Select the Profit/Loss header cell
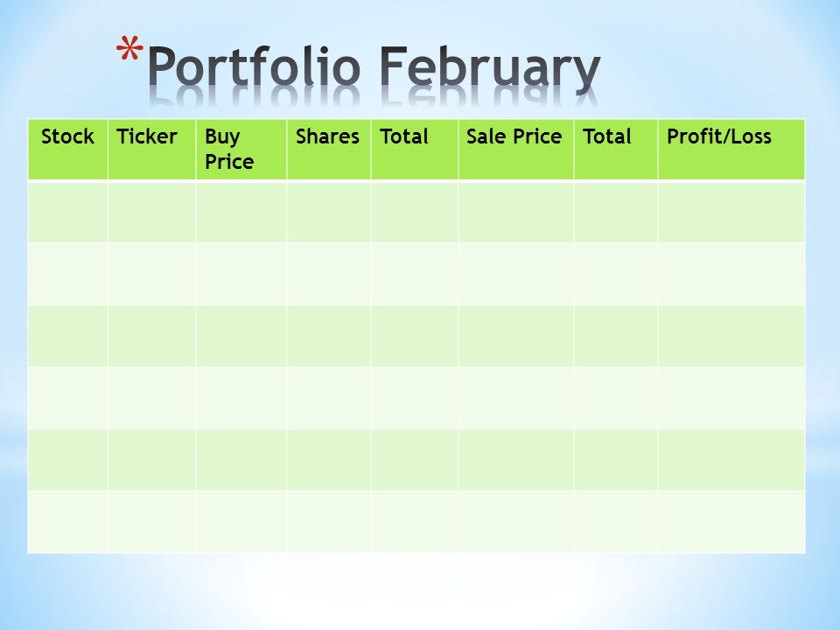 pyautogui.click(x=731, y=150)
